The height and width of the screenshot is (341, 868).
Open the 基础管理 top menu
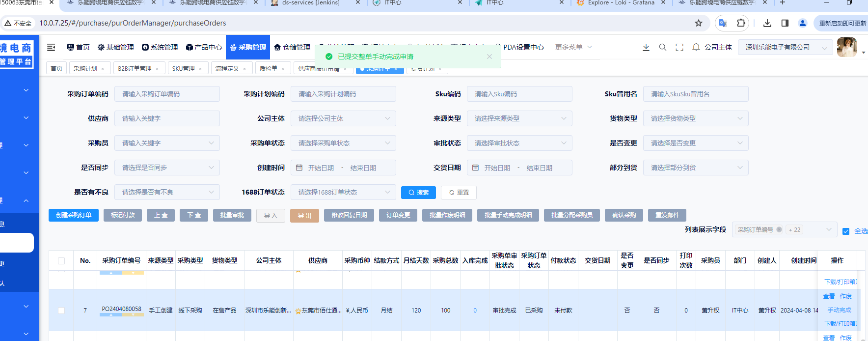coord(116,47)
